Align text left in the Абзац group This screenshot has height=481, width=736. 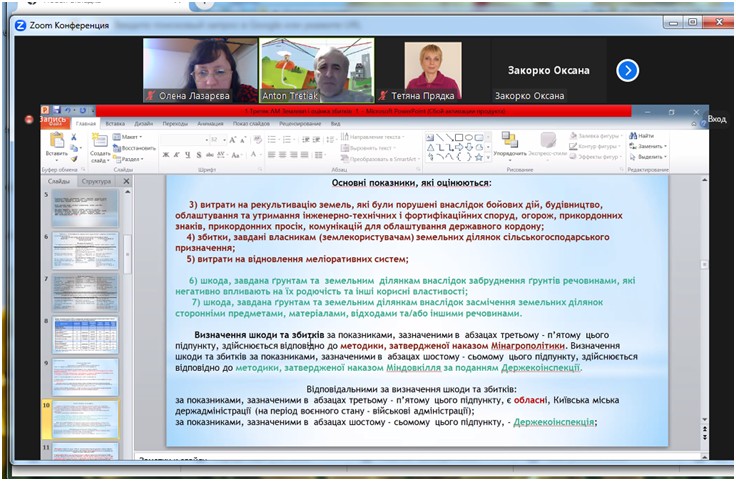271,155
